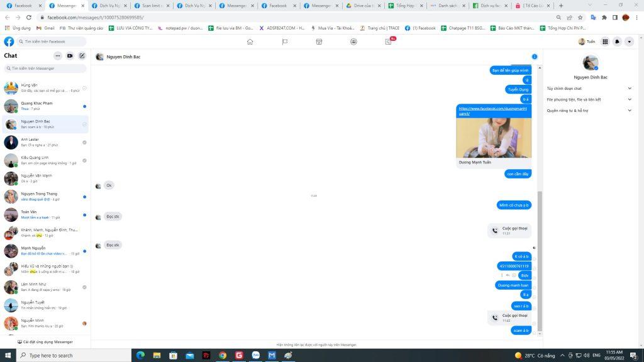Screen dimensions: 644x362
Task: Open chat options three-dot menu
Action: pyautogui.click(x=58, y=56)
